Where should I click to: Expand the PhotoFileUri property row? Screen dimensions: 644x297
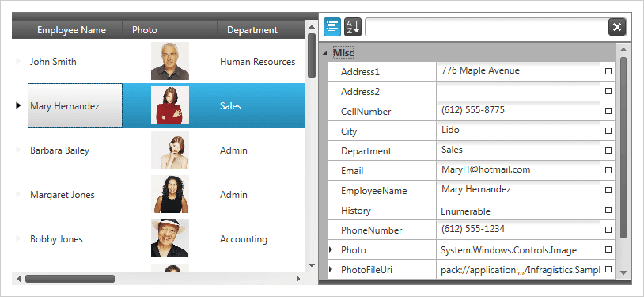point(331,269)
